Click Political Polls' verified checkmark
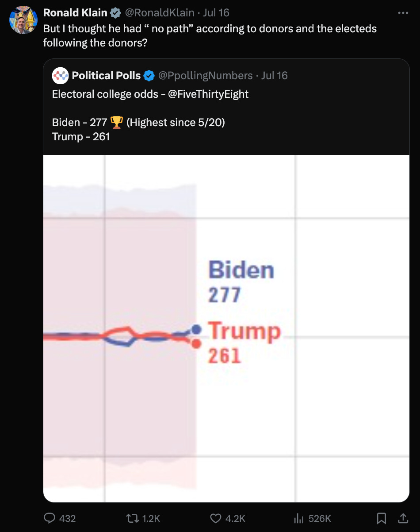Image resolution: width=420 pixels, height=532 pixels. tap(149, 75)
